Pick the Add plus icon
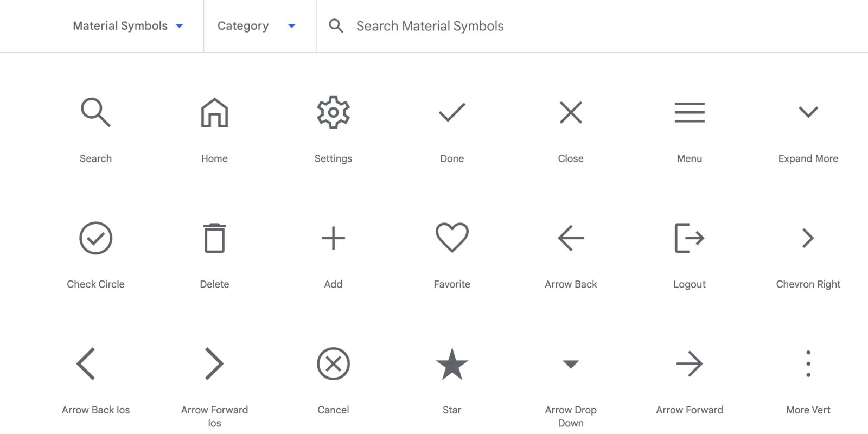Image resolution: width=868 pixels, height=434 pixels. pos(333,238)
